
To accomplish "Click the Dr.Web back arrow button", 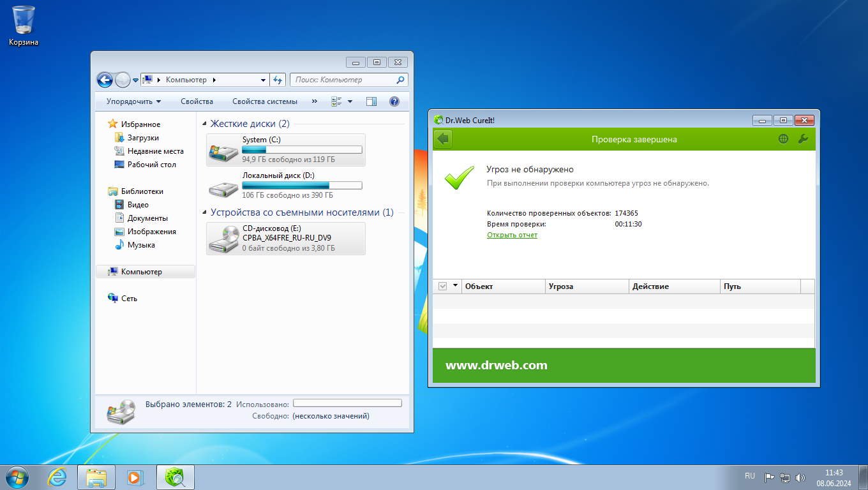I will tap(443, 139).
